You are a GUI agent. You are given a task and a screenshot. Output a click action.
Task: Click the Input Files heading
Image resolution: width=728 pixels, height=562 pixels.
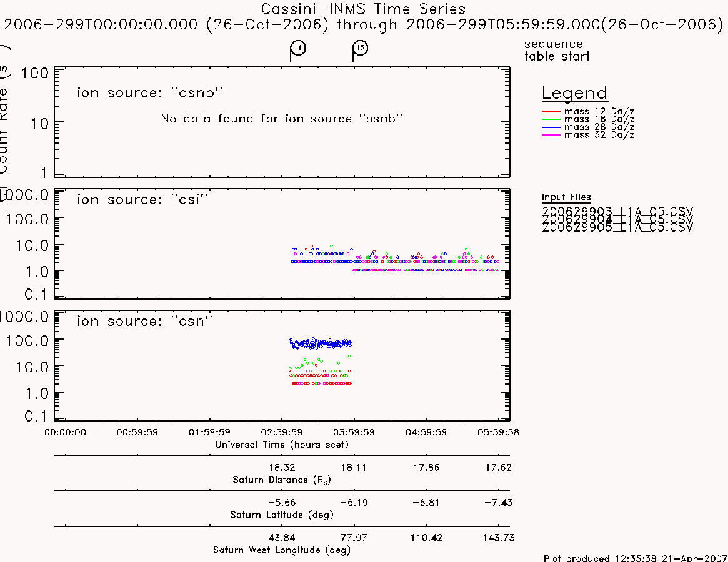tap(566, 197)
